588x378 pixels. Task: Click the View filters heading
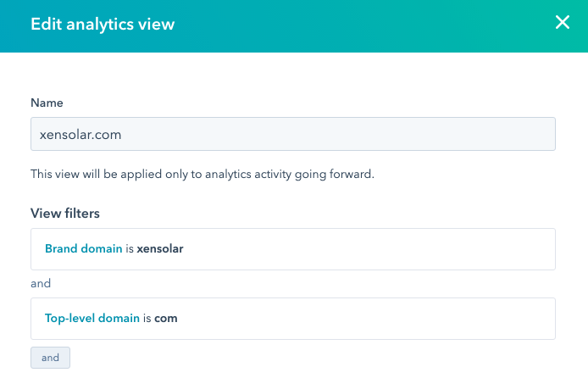(x=67, y=213)
